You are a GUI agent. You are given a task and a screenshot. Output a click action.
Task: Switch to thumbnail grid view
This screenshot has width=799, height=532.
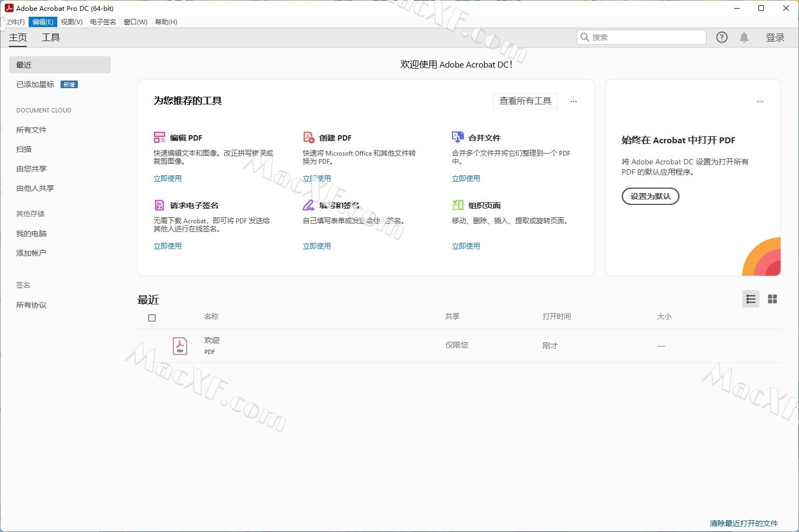point(773,299)
